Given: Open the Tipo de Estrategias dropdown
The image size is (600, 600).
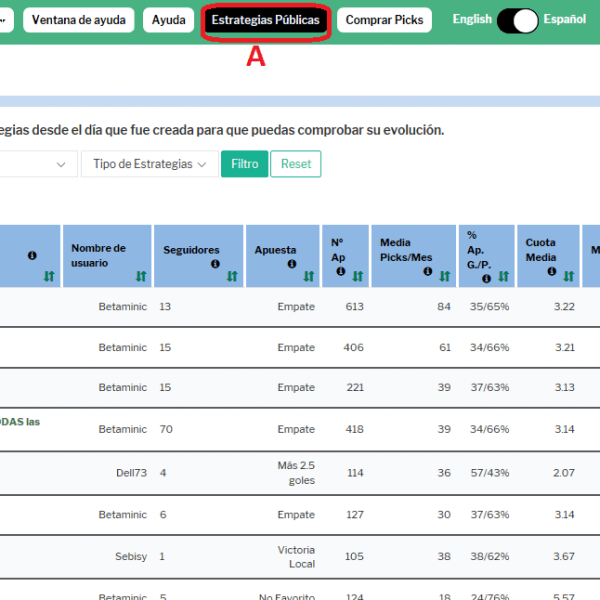Looking at the screenshot, I should click(150, 164).
